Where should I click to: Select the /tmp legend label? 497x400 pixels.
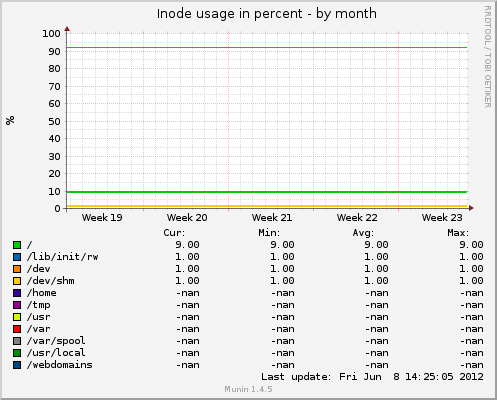[39, 305]
